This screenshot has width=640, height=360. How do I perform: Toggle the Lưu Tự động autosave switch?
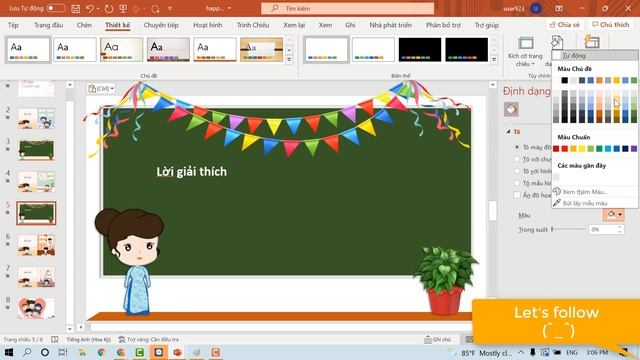56,8
